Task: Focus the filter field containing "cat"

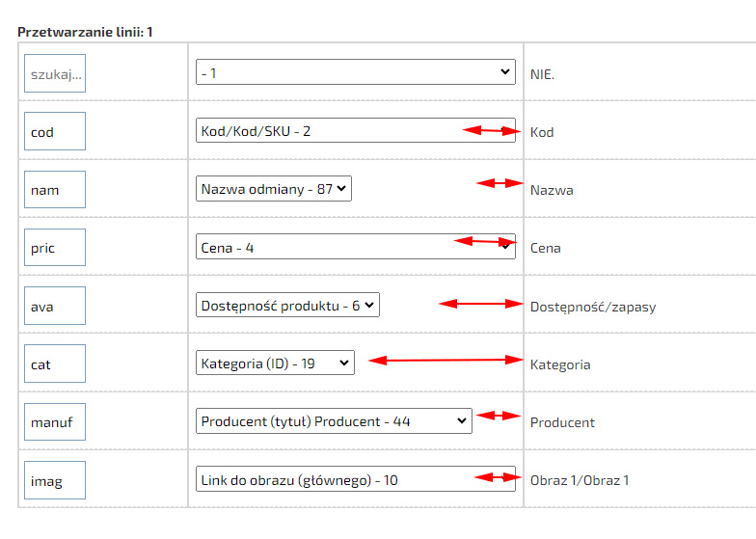Action: (x=55, y=364)
